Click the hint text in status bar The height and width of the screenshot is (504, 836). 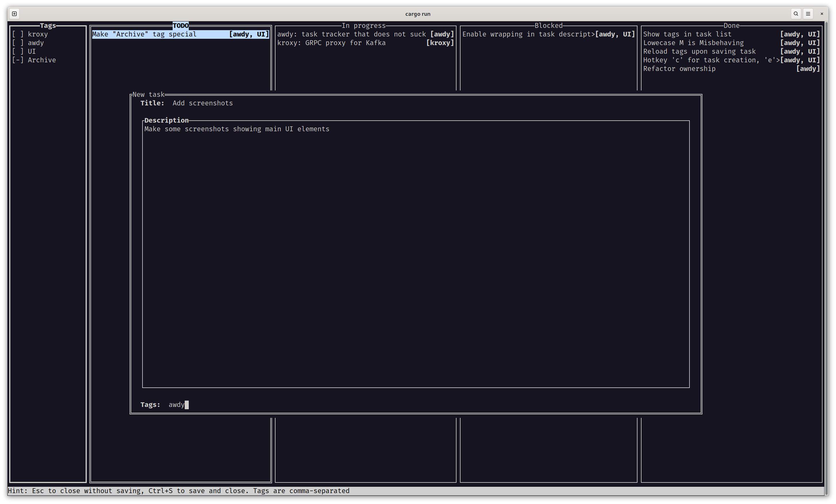coord(178,491)
